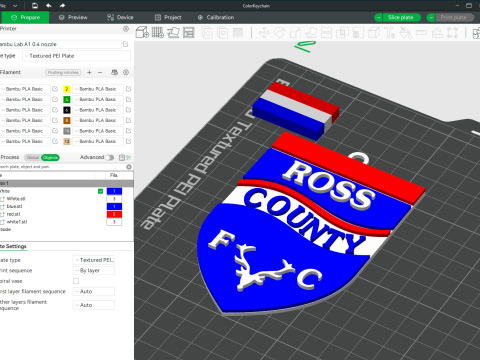Click the redo arrow in title bar
Viewport: 480px width, 360px height.
tap(62, 5)
